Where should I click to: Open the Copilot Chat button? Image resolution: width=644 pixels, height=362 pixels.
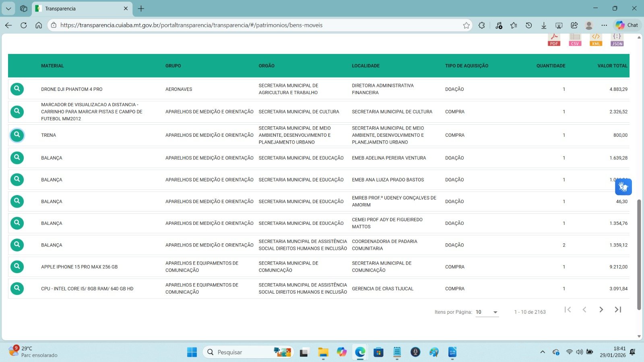click(627, 25)
